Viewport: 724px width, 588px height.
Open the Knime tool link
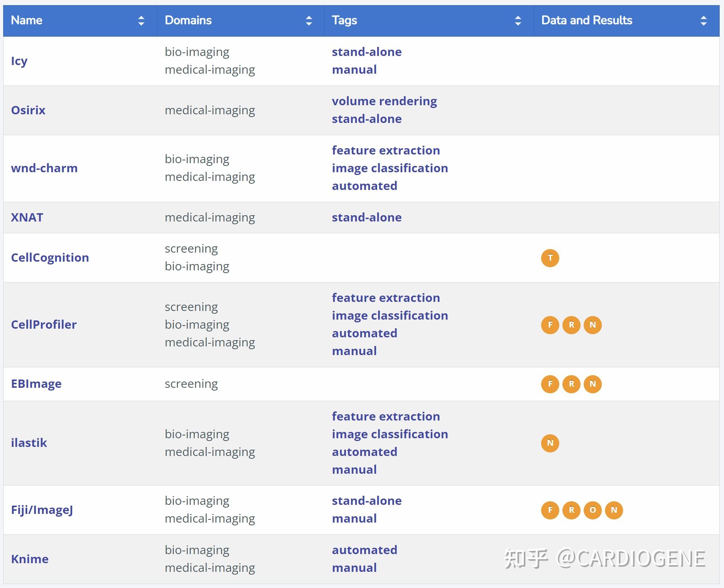coord(30,559)
